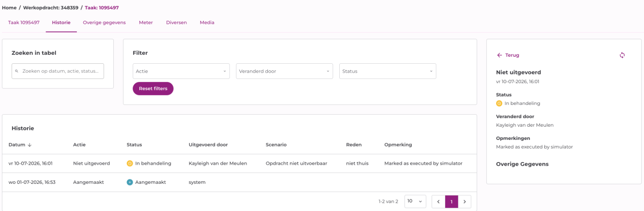Go to the next page arrow

pos(465,202)
